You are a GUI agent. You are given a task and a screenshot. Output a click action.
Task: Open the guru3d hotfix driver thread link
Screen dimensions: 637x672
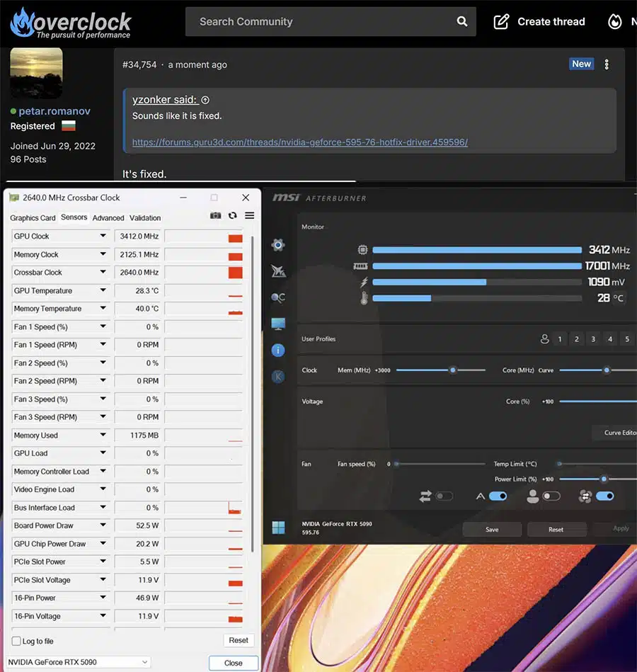pyautogui.click(x=299, y=142)
